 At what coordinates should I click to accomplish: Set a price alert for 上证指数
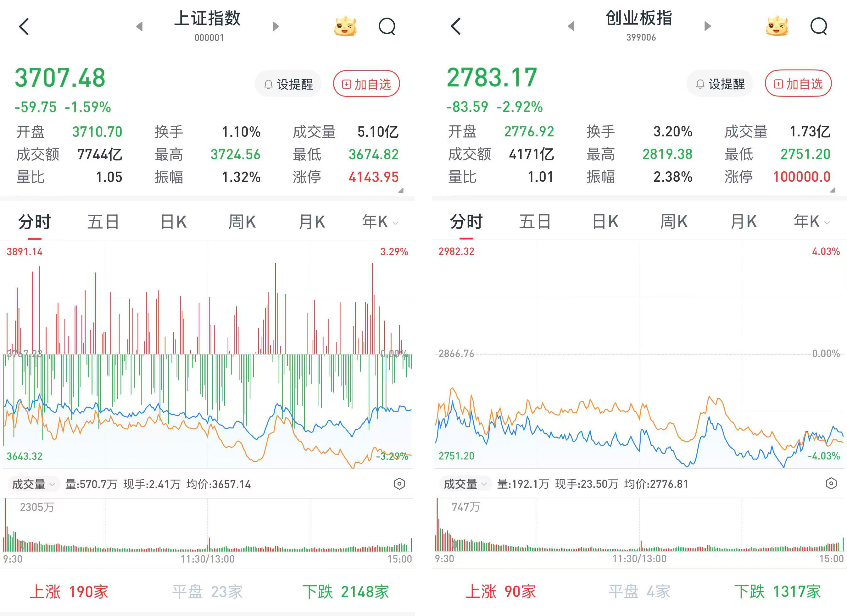tap(288, 84)
